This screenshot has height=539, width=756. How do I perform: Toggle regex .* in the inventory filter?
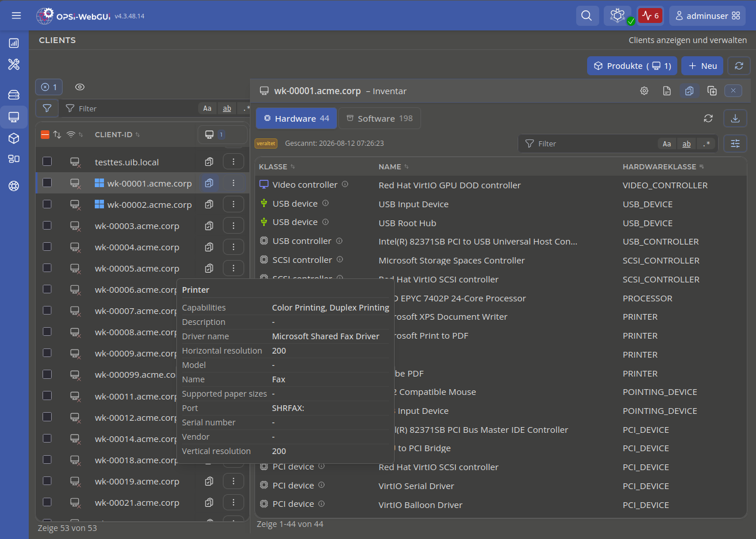[x=706, y=144]
